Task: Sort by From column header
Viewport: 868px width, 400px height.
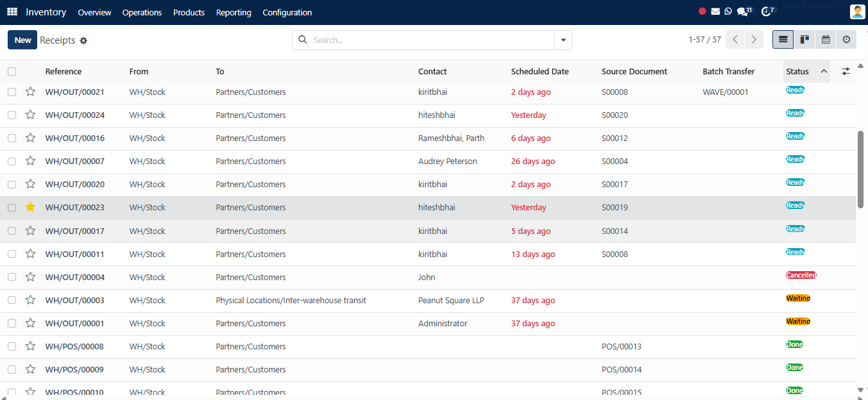Action: (x=139, y=72)
